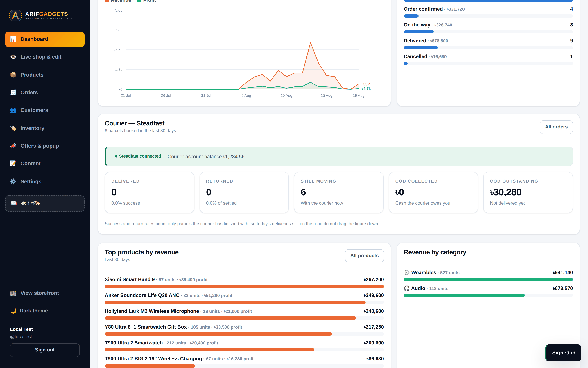Click the All products button

tap(364, 256)
